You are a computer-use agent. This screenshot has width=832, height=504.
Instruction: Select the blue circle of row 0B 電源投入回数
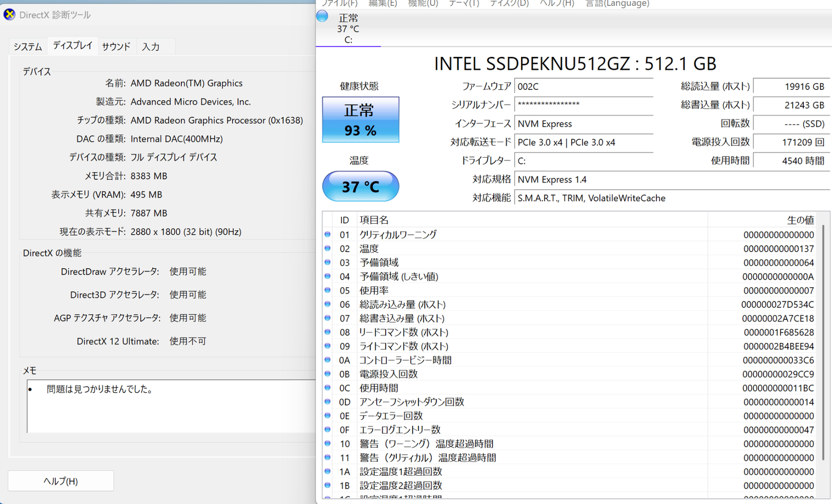pyautogui.click(x=328, y=374)
